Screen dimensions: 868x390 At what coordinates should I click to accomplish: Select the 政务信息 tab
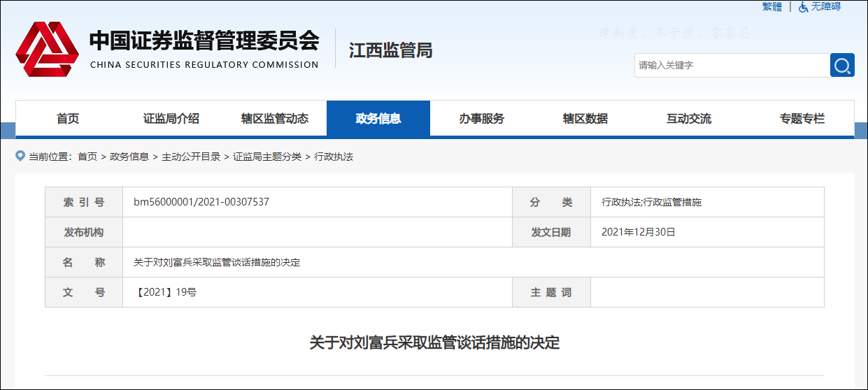pos(378,119)
